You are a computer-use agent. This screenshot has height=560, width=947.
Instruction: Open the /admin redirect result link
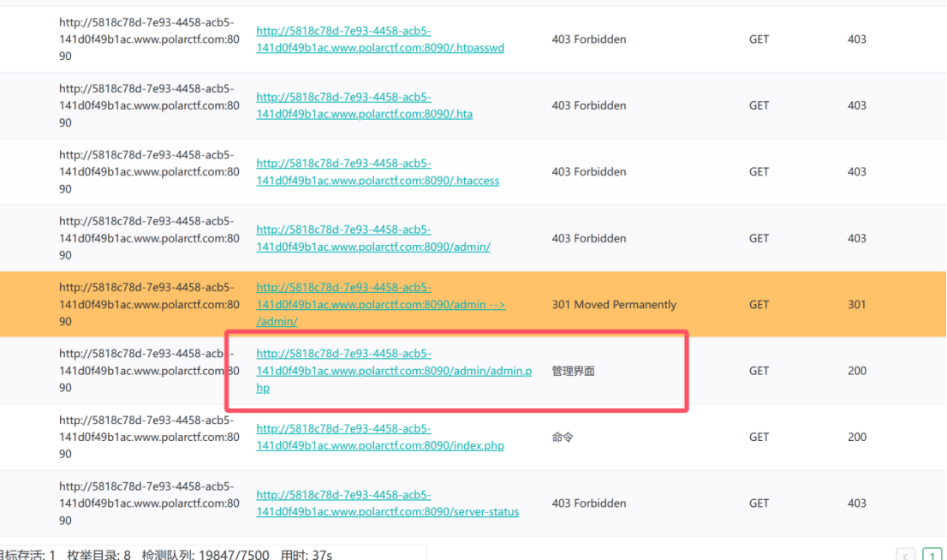click(380, 304)
